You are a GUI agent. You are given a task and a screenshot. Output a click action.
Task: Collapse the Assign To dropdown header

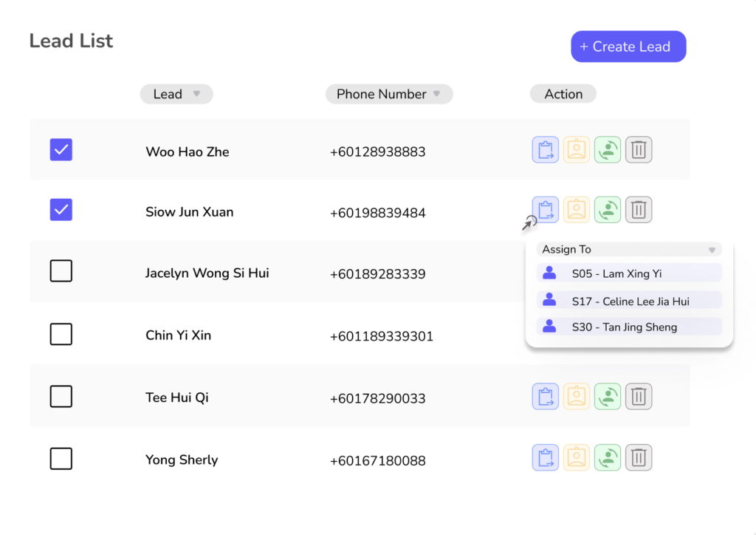click(x=712, y=250)
